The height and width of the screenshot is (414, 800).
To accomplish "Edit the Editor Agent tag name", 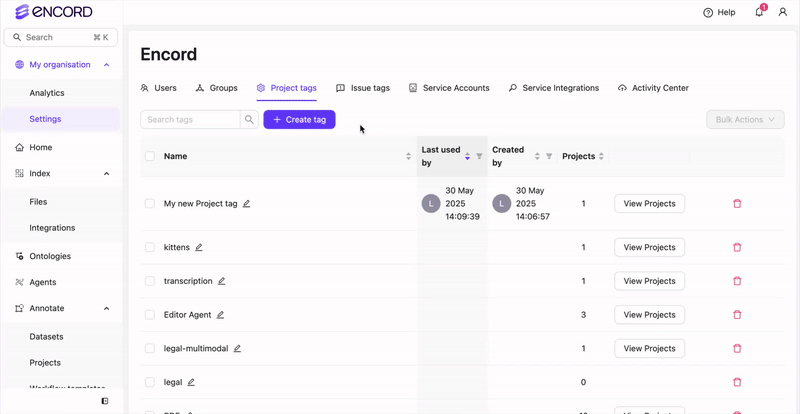I will 220,315.
